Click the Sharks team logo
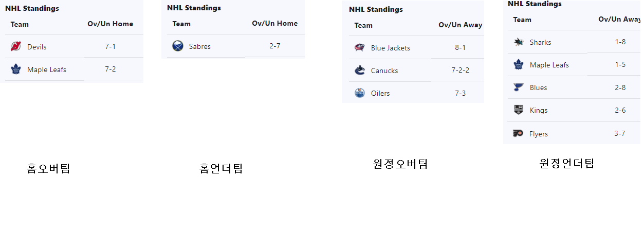Screen dimensions: 644x228 518,42
